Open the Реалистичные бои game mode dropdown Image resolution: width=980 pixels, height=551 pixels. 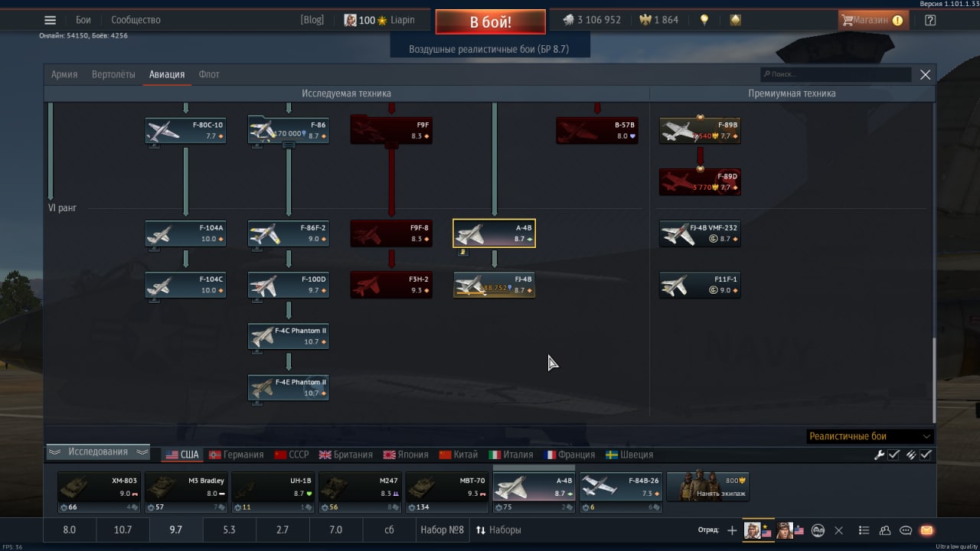871,436
